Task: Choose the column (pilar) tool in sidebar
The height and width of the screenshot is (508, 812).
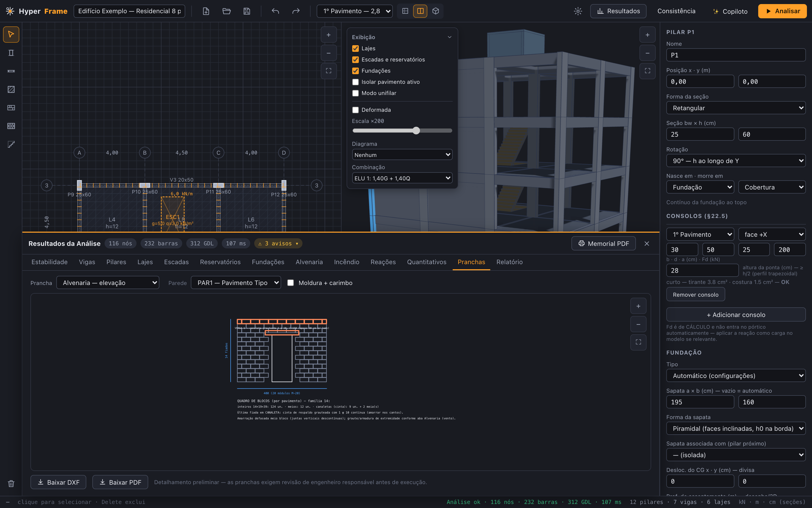Action: pos(11,53)
